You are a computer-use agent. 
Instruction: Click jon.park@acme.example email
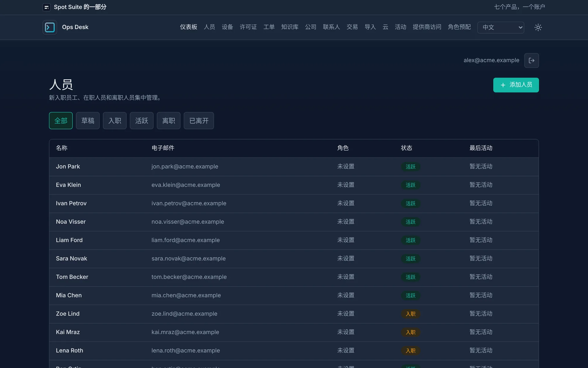[185, 167]
